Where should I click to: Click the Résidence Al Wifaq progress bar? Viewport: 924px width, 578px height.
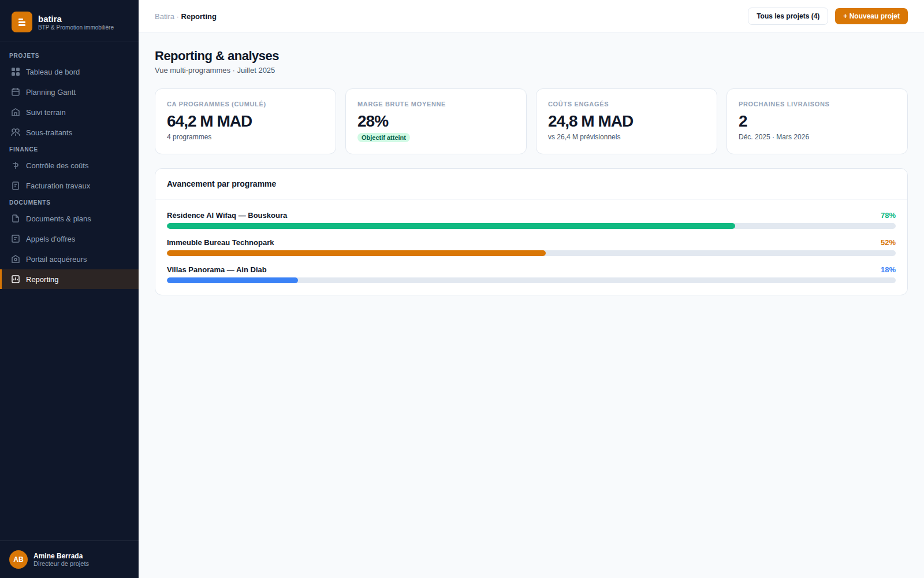coord(531,226)
